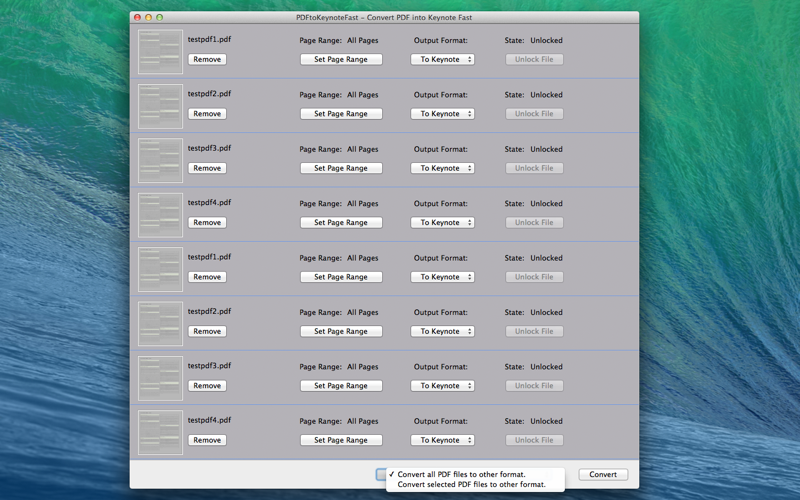Click thumbnail of second testpdf2.pdf entry
Image resolution: width=800 pixels, height=500 pixels.
coord(160,323)
